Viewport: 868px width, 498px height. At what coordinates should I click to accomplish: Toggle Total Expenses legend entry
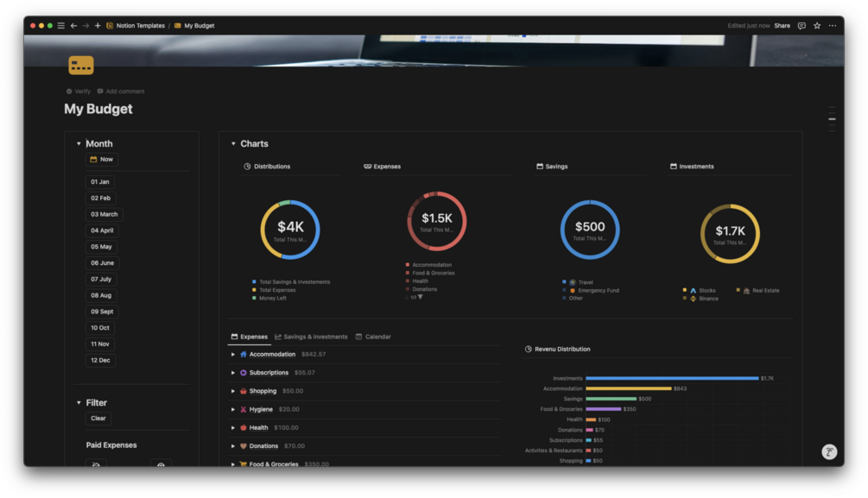point(274,290)
